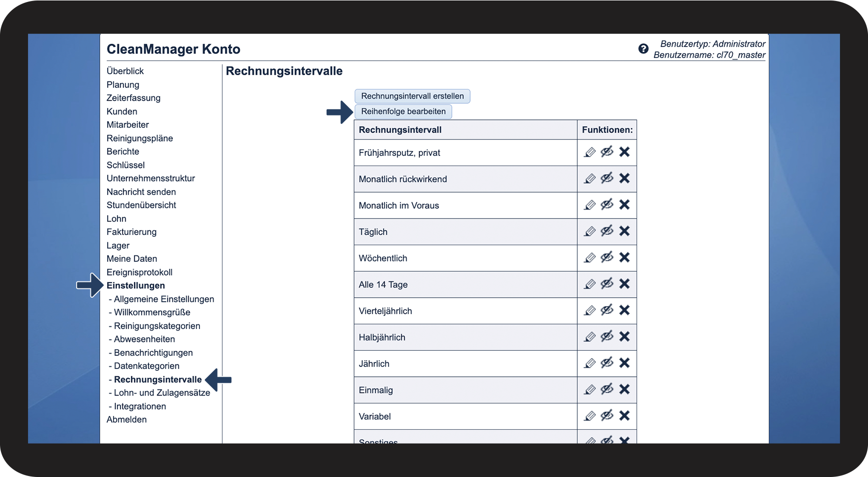Delete the Monatlich rückwirkend interval
868x477 pixels.
point(624,178)
